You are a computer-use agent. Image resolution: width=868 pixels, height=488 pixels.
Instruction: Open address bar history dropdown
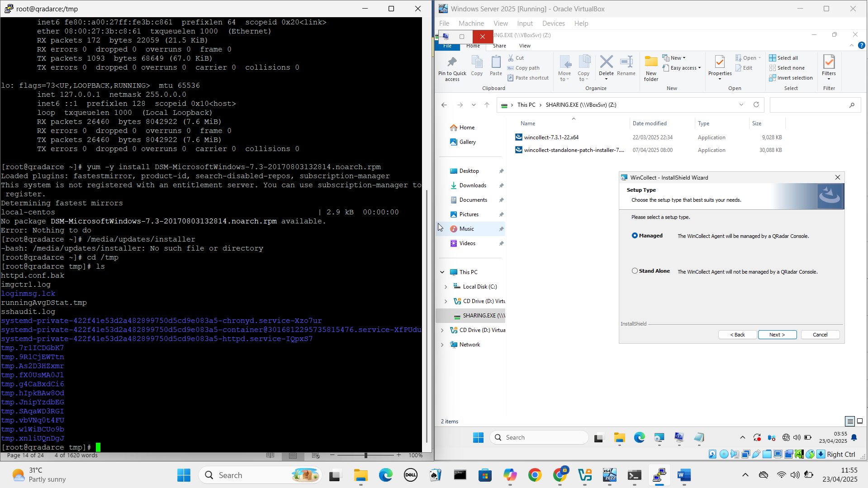(x=741, y=105)
